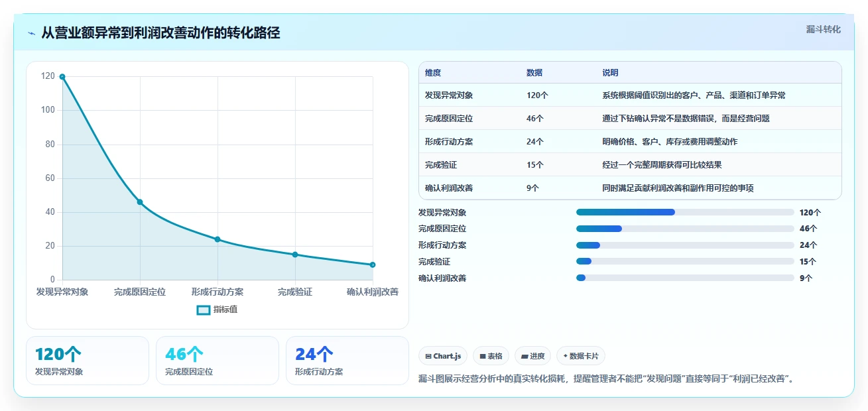
Task: Click the 数据卡片 tag chip
Action: point(581,356)
